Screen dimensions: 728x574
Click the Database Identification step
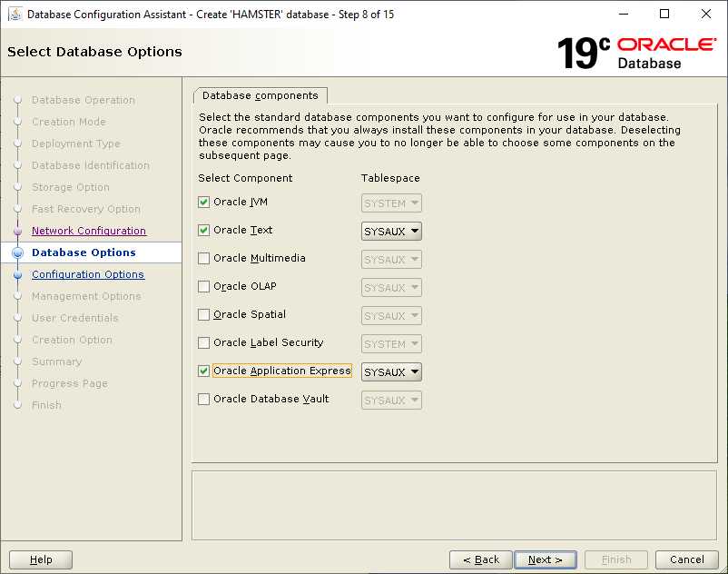point(91,165)
